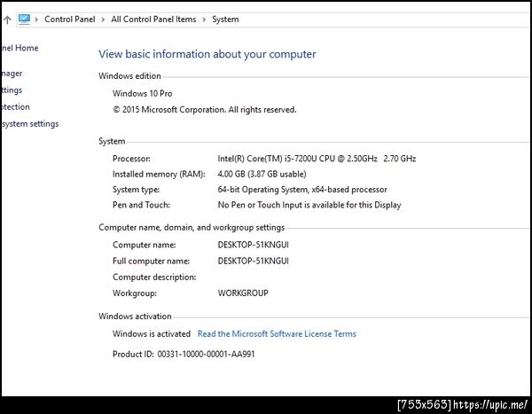Viewport: 532px width, 414px height.
Task: Select System breadcrumb item
Action: (225, 20)
